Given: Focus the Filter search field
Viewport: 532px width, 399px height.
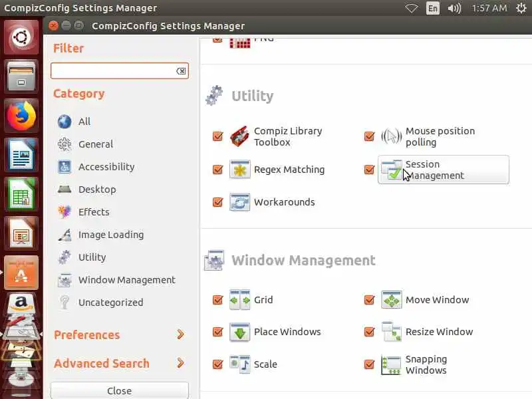Looking at the screenshot, I should [x=120, y=71].
